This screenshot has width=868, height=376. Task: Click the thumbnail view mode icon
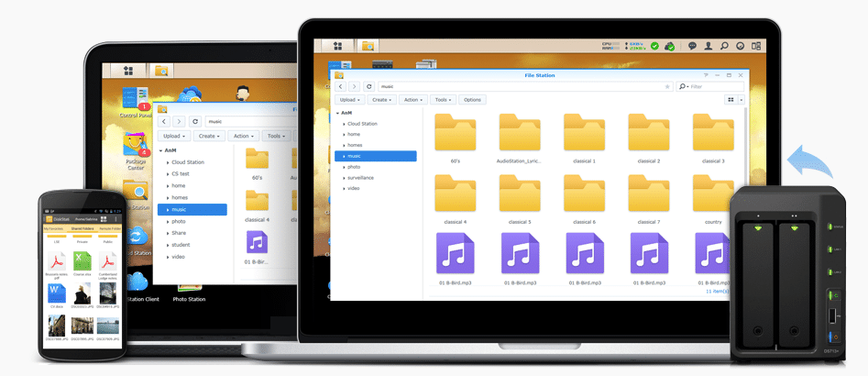(x=731, y=100)
